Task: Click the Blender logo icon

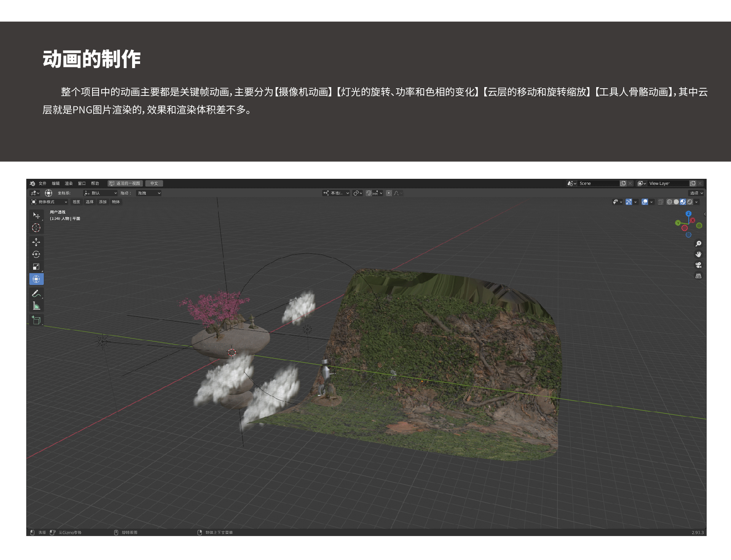Action: [32, 183]
